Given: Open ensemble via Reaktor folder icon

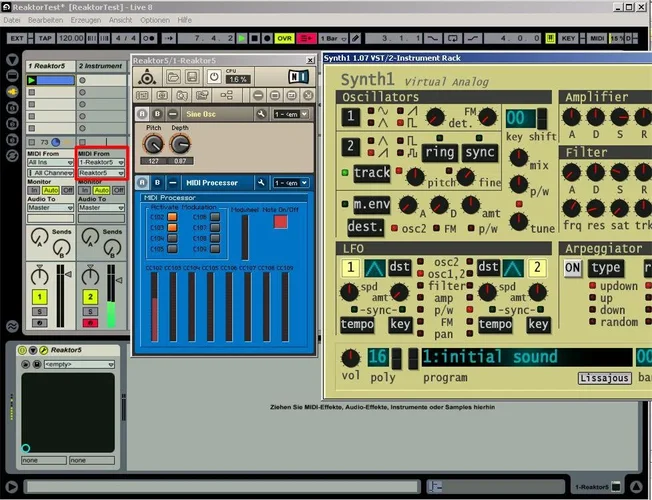Looking at the screenshot, I should 171,76.
